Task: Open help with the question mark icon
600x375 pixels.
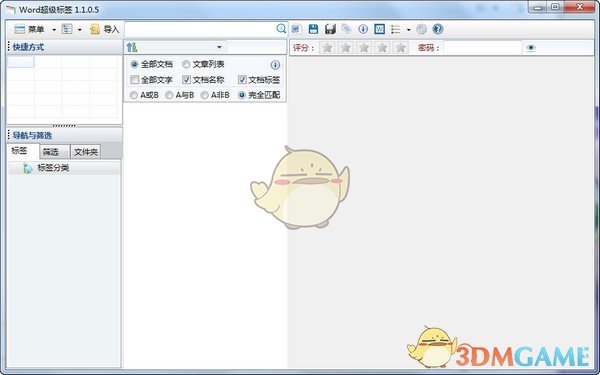Action: (438, 29)
